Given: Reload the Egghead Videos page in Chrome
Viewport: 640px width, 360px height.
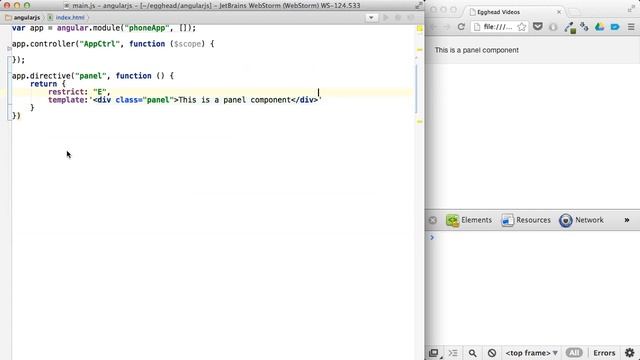Looking at the screenshot, I should (x=461, y=27).
